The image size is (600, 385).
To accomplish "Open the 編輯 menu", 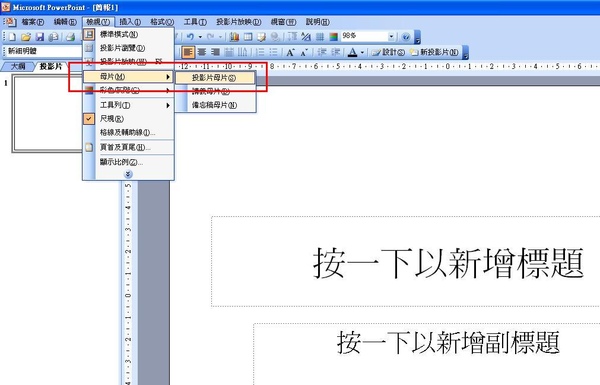I will tap(65, 22).
